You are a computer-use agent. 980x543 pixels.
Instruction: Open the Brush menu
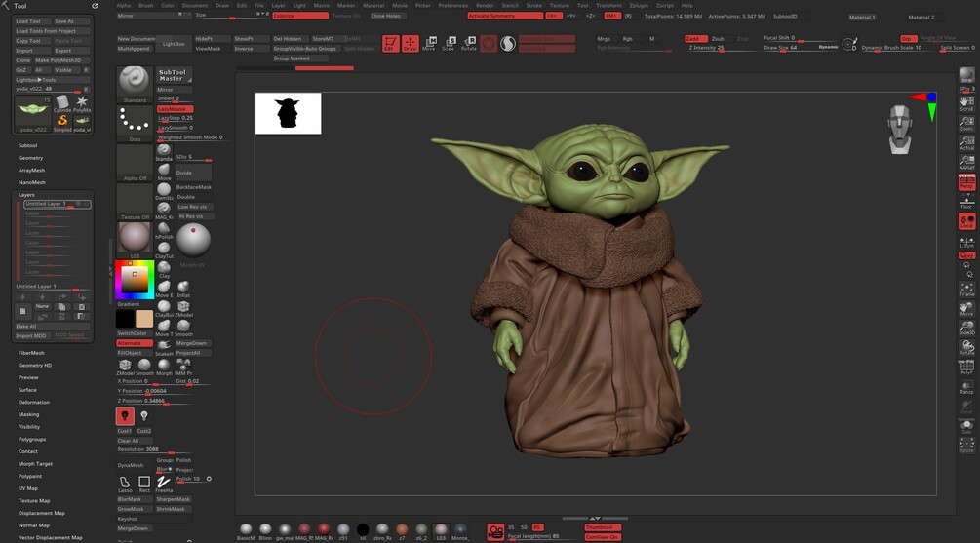(x=145, y=5)
